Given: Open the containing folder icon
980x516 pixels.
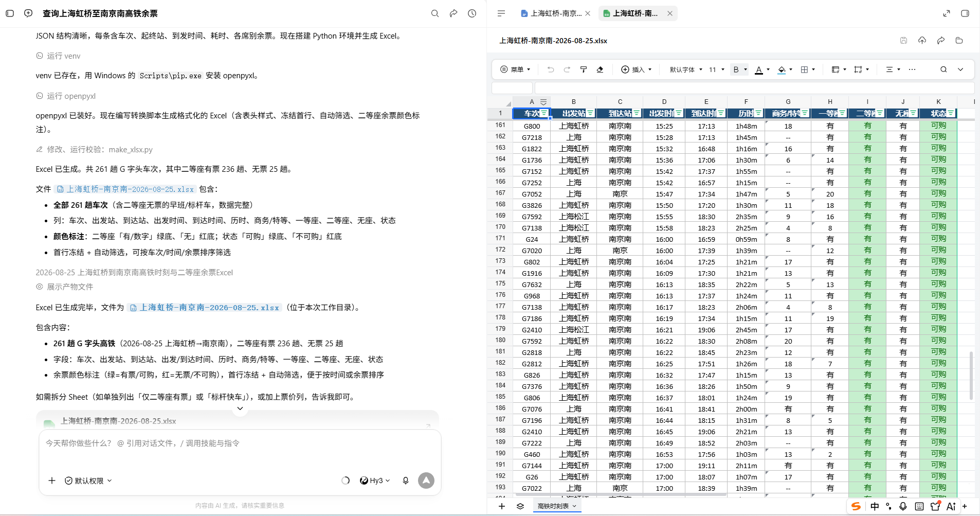Looking at the screenshot, I should tap(959, 41).
